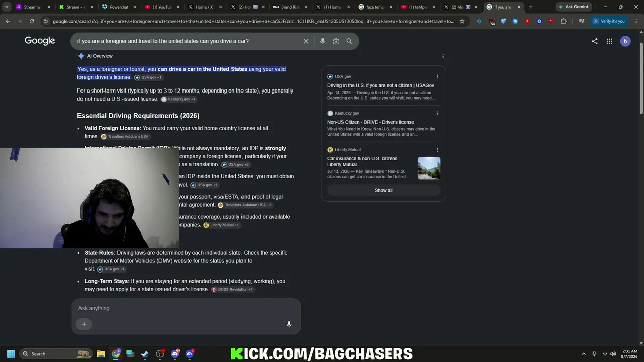The height and width of the screenshot is (362, 644).
Task: Switch to the faze temp search tab
Action: click(375, 7)
